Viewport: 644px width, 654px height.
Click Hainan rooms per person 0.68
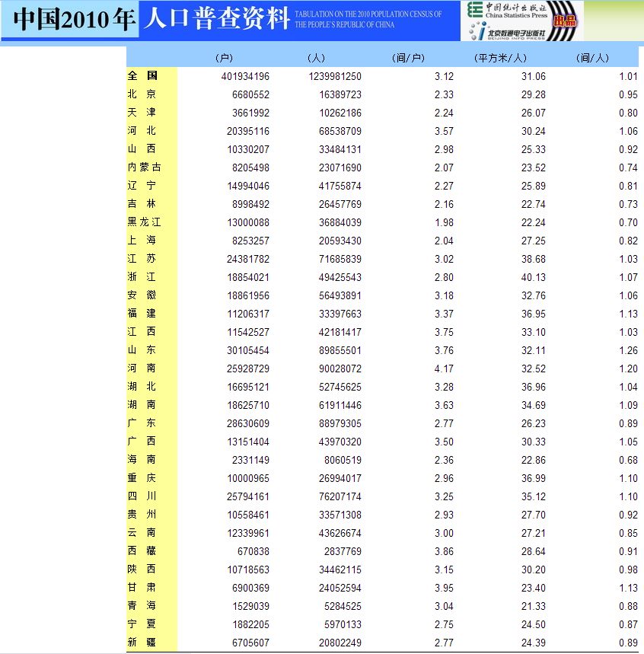click(x=628, y=460)
